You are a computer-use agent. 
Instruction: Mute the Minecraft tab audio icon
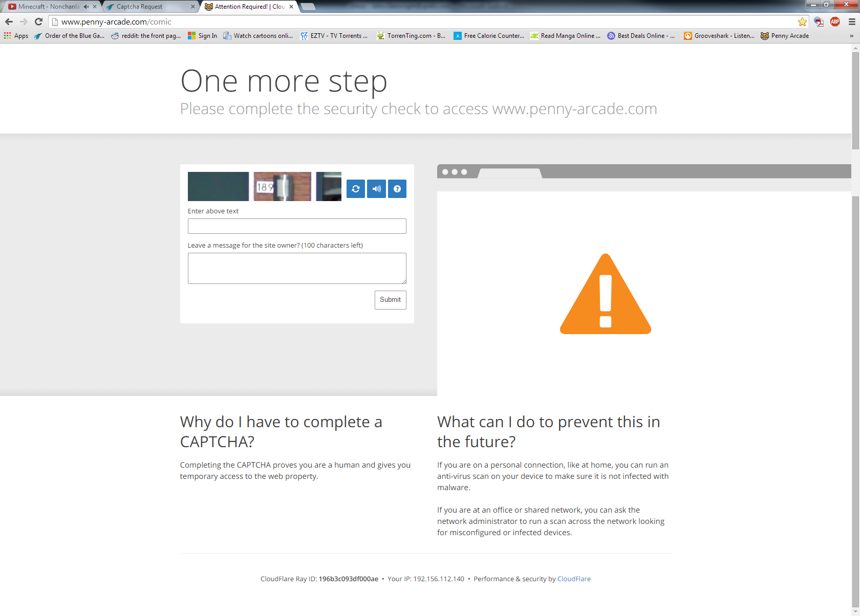tap(86, 7)
